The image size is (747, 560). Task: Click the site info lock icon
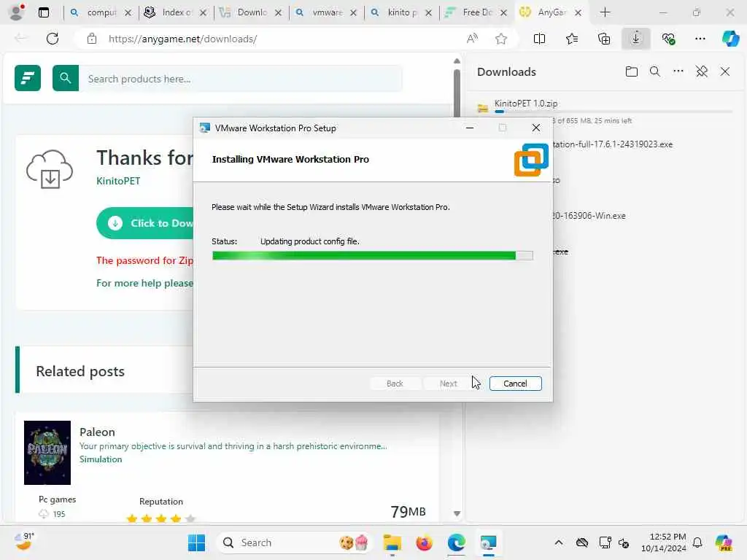(92, 39)
